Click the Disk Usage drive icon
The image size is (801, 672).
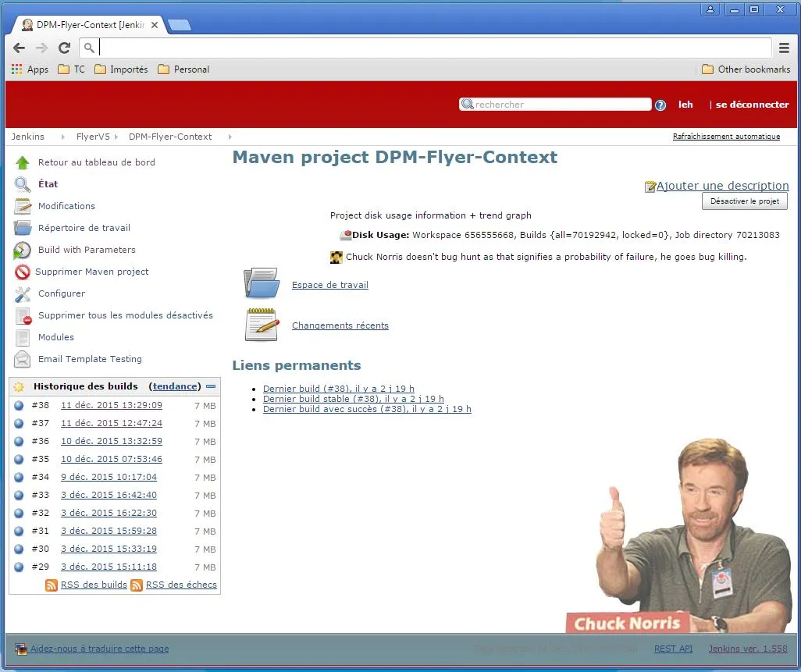pos(346,235)
